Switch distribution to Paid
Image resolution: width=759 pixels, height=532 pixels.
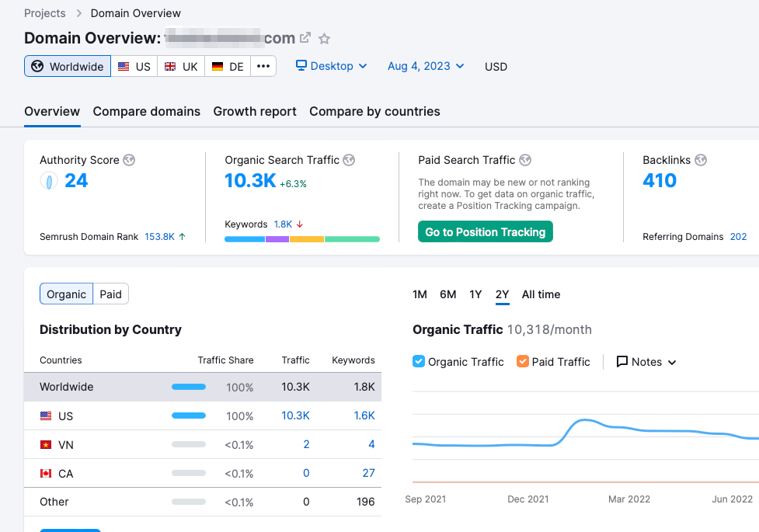point(110,294)
